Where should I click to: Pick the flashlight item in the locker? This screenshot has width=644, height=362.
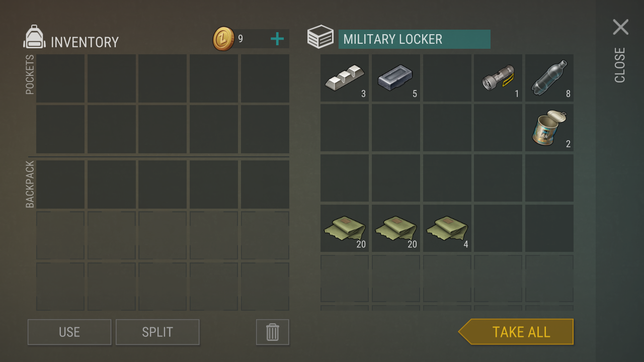click(498, 78)
